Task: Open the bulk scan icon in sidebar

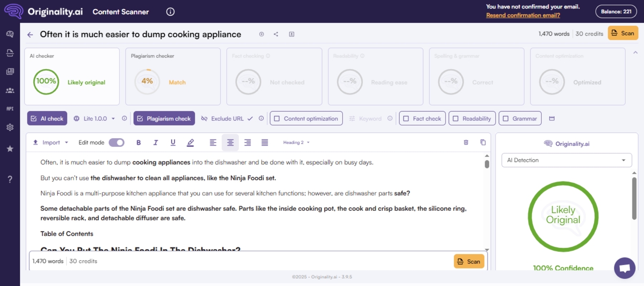Action: point(10,53)
